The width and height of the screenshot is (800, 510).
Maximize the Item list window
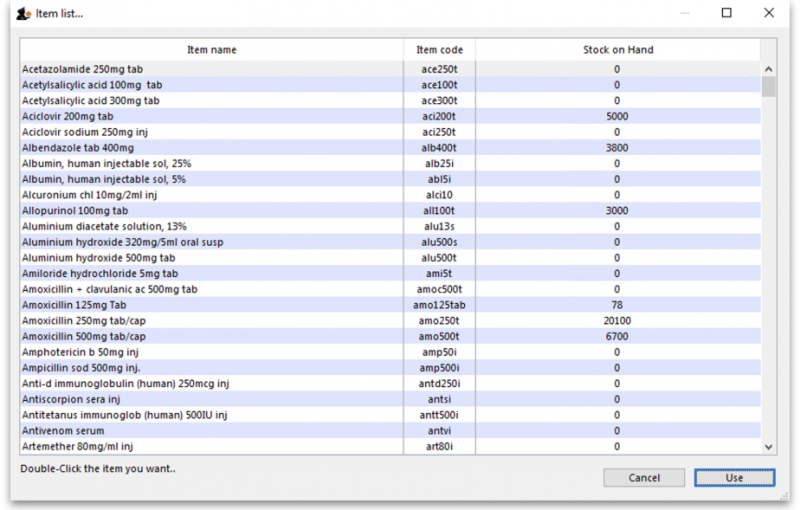click(x=726, y=13)
